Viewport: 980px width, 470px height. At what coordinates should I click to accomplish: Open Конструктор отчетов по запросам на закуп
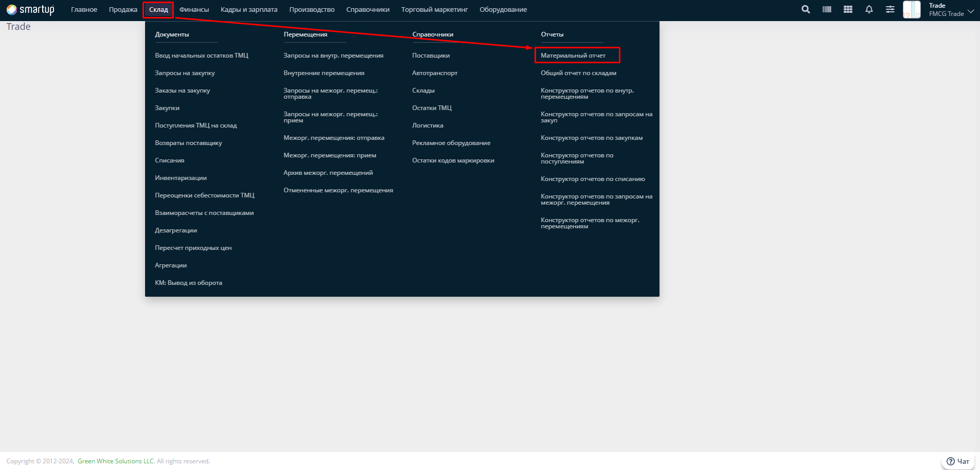(597, 117)
